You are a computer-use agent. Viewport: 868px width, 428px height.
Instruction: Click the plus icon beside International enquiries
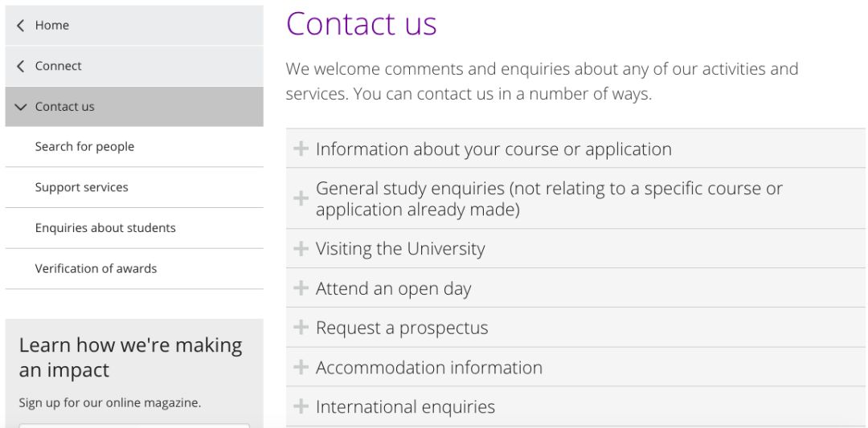[301, 406]
